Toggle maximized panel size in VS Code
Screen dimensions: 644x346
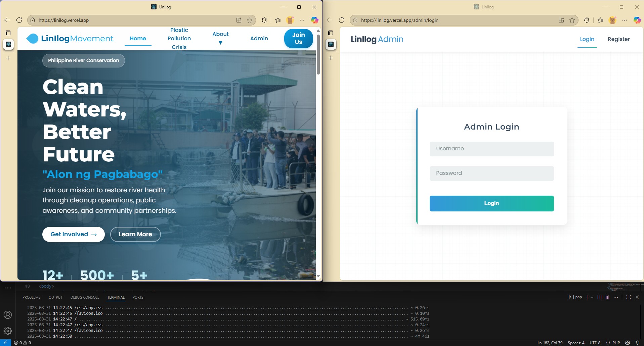point(628,297)
